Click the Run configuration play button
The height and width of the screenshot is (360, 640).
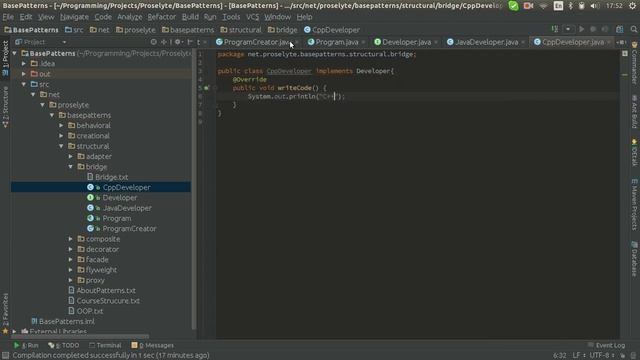pyautogui.click(x=581, y=29)
